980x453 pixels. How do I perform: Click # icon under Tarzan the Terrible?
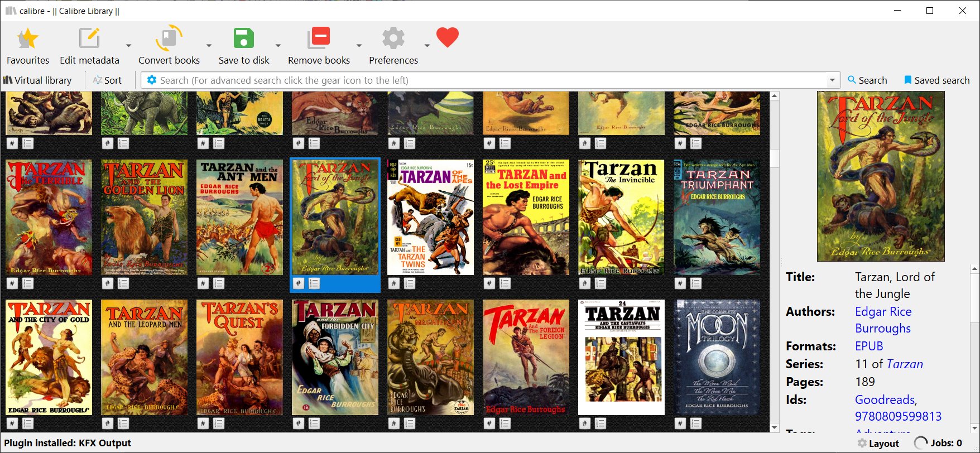(12, 283)
